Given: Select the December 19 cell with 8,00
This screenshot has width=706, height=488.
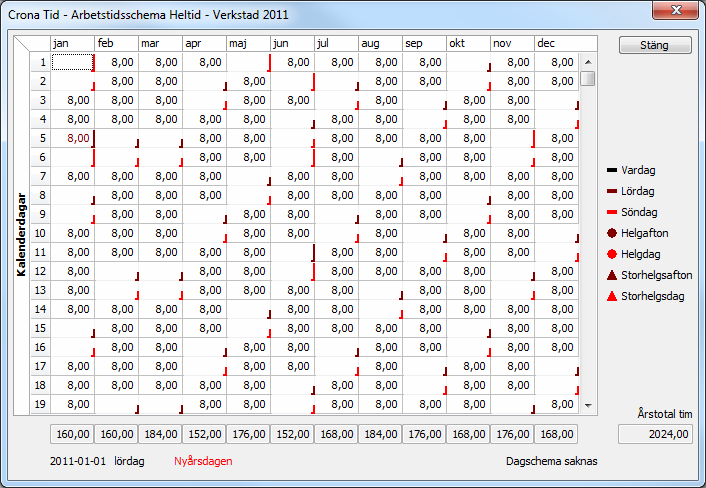Looking at the screenshot, I should 557,404.
